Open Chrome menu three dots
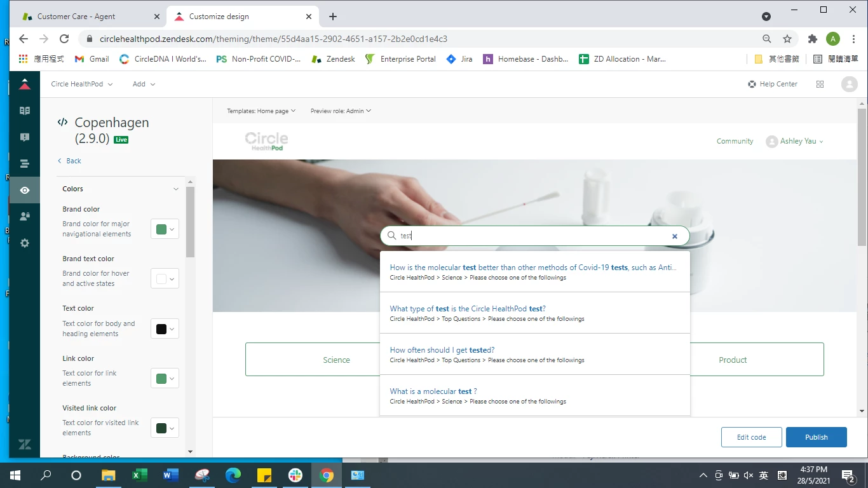The image size is (868, 488). (x=853, y=39)
